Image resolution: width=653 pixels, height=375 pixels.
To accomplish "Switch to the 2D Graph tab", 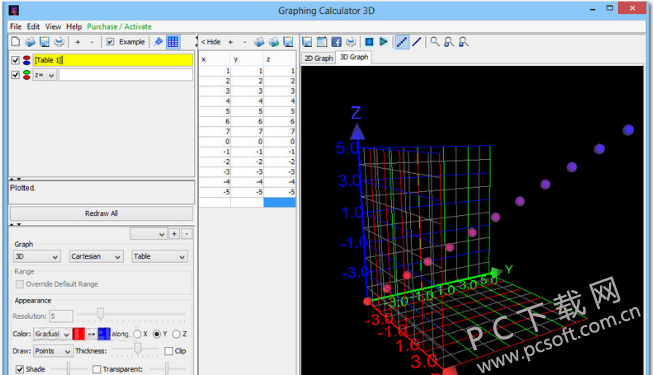I will click(x=319, y=58).
